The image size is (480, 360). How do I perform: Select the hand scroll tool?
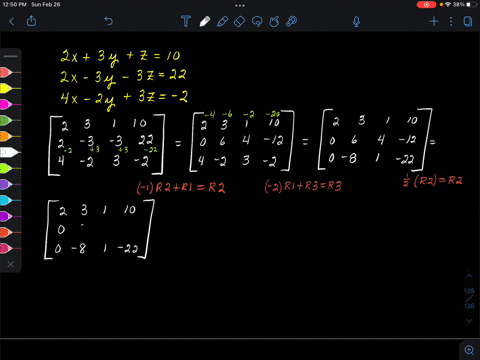point(274,22)
